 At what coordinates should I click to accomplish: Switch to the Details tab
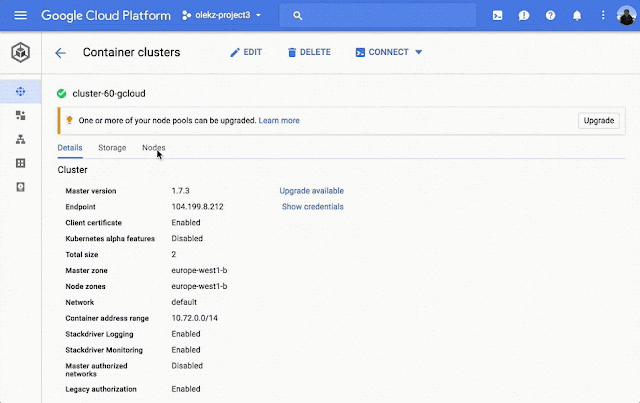[x=70, y=148]
